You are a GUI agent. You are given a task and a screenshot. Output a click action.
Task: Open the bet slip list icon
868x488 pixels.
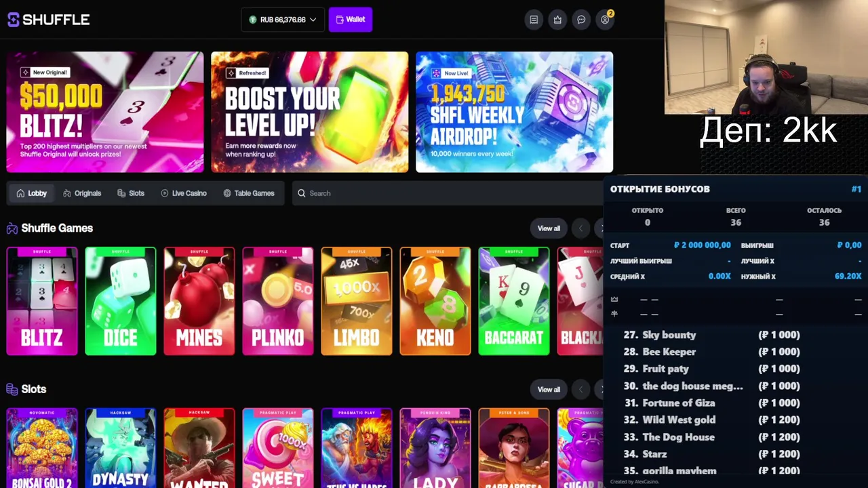(x=534, y=20)
